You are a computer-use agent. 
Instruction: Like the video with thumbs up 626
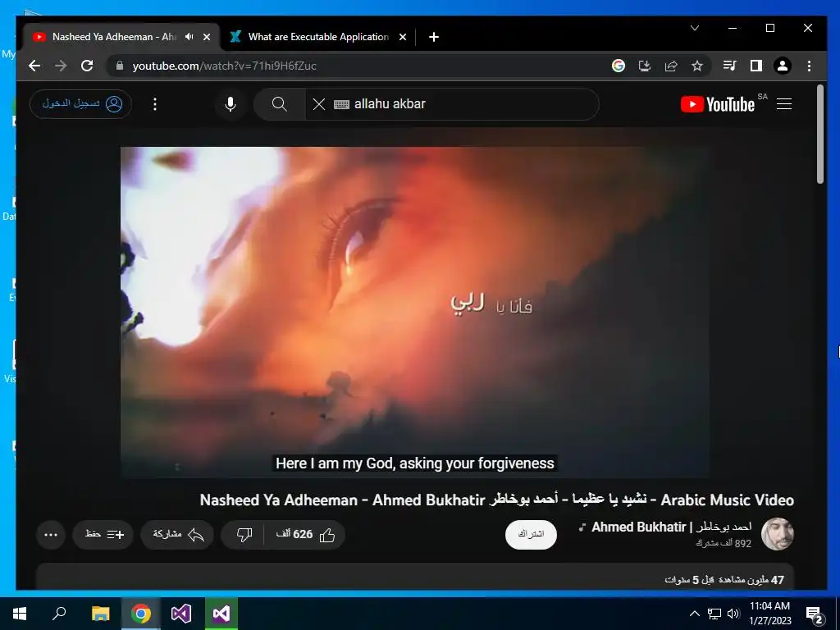pyautogui.click(x=305, y=534)
